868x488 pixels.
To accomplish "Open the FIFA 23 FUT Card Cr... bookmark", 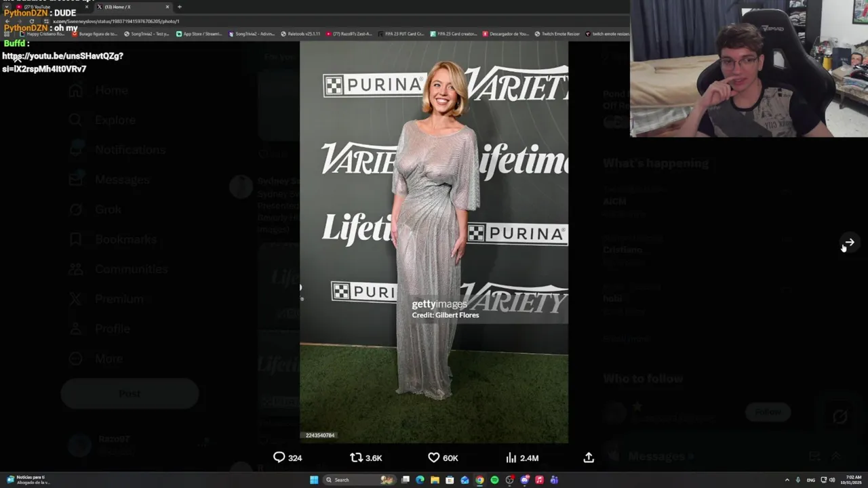I will [x=401, y=34].
